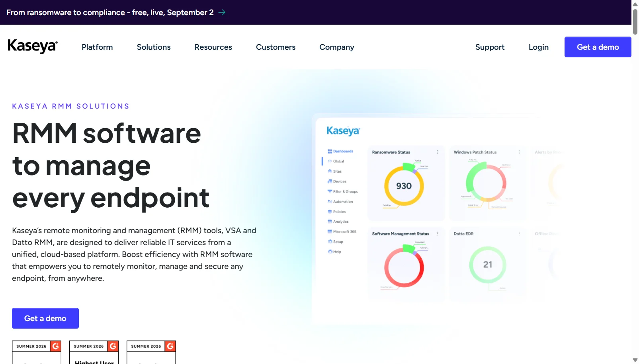The image size is (639, 364).
Task: Click the Login link
Action: 539,47
